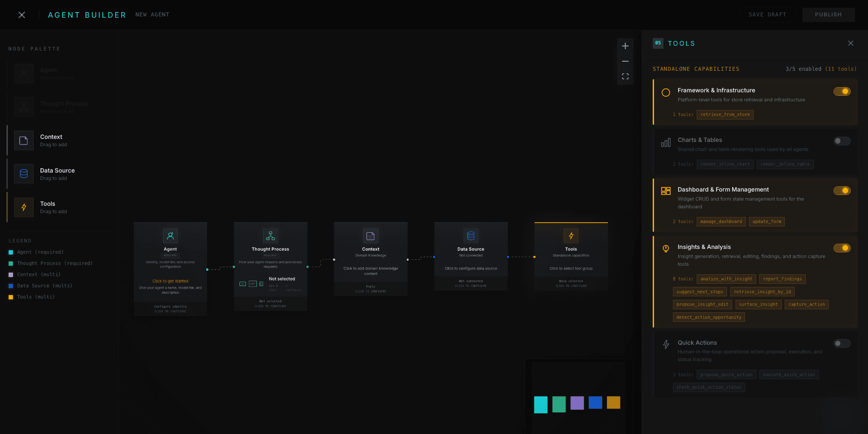Click the detect_action_opportunity tool tag

(709, 318)
